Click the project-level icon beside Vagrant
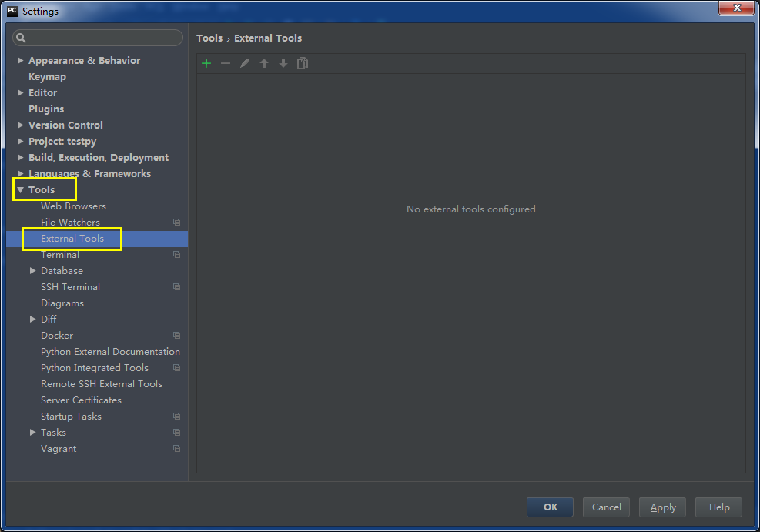 point(177,449)
